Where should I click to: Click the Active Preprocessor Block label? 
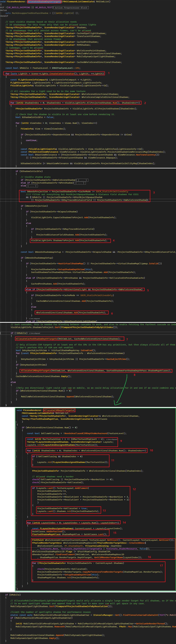click(x=71, y=8)
